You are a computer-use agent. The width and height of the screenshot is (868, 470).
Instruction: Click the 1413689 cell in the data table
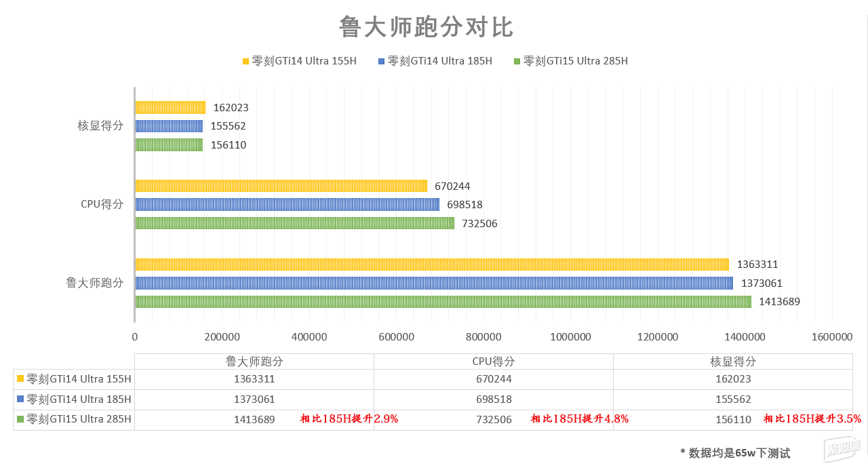point(254,420)
